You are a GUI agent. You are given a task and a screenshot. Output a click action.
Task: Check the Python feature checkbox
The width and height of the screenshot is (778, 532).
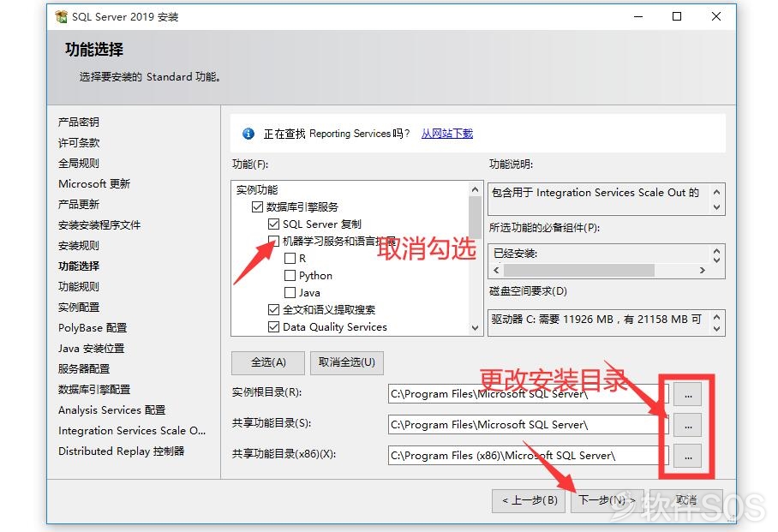tap(290, 276)
